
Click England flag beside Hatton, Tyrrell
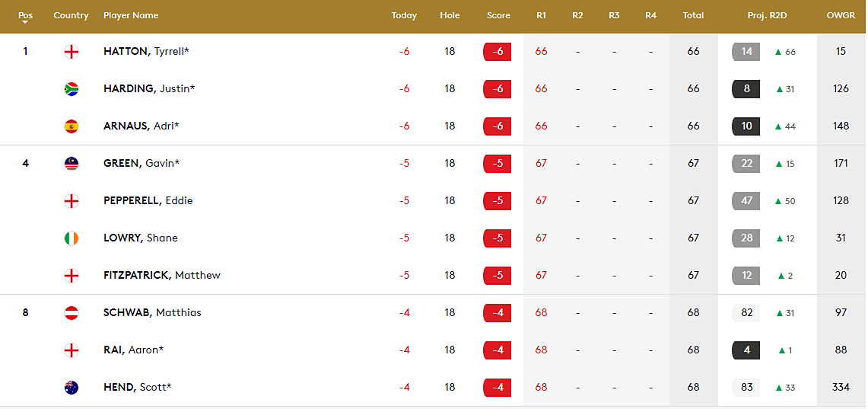[x=72, y=52]
